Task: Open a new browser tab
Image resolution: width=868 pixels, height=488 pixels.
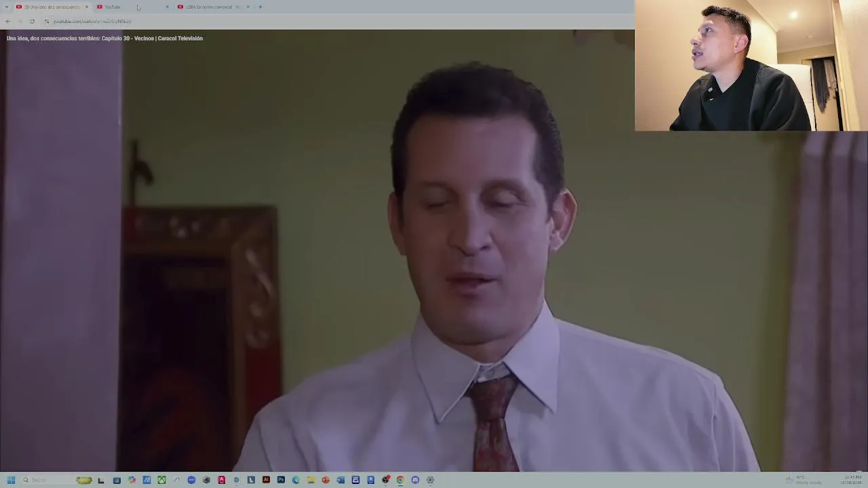Action: [260, 7]
